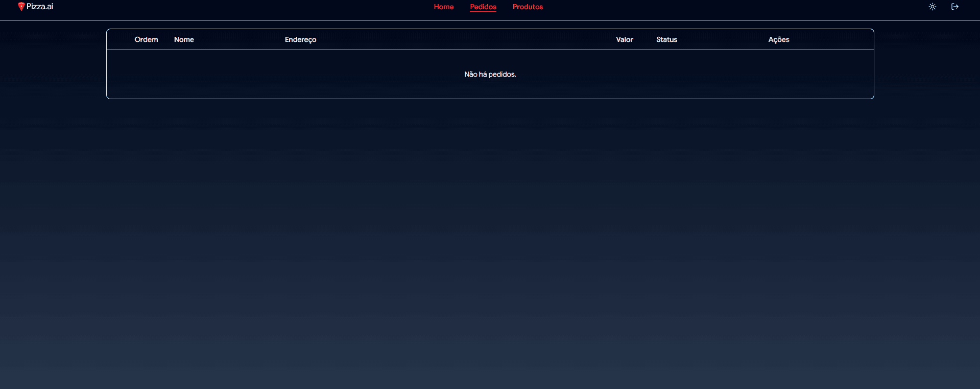
Task: Go to the Home page
Action: (x=443, y=7)
